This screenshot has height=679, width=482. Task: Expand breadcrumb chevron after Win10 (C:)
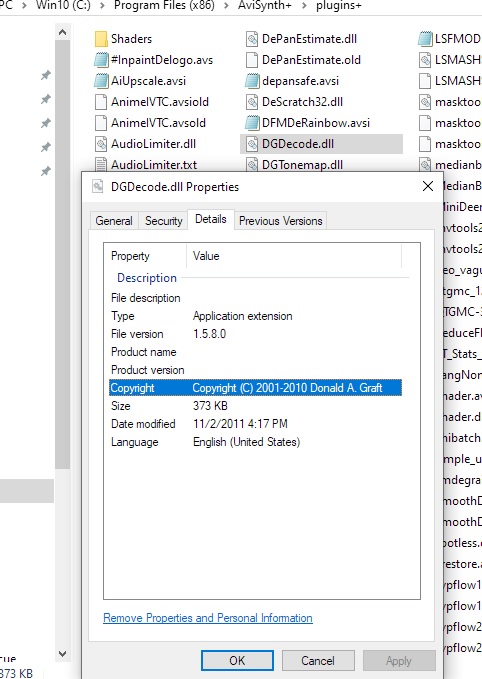tap(102, 6)
